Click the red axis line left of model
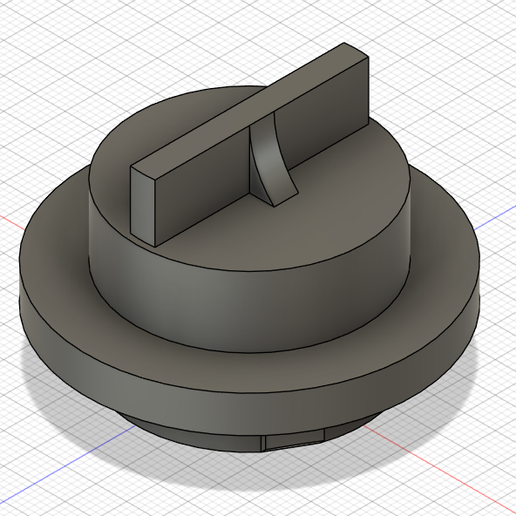 click(12, 222)
